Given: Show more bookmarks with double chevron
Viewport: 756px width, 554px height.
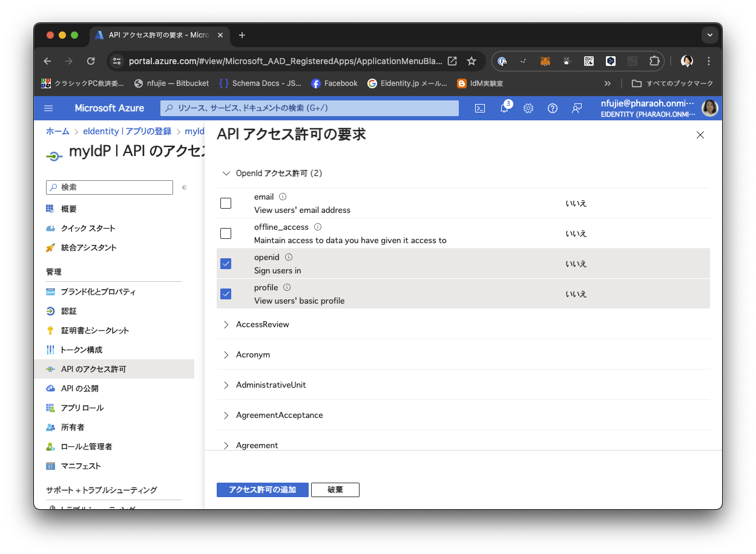Looking at the screenshot, I should click(x=608, y=83).
